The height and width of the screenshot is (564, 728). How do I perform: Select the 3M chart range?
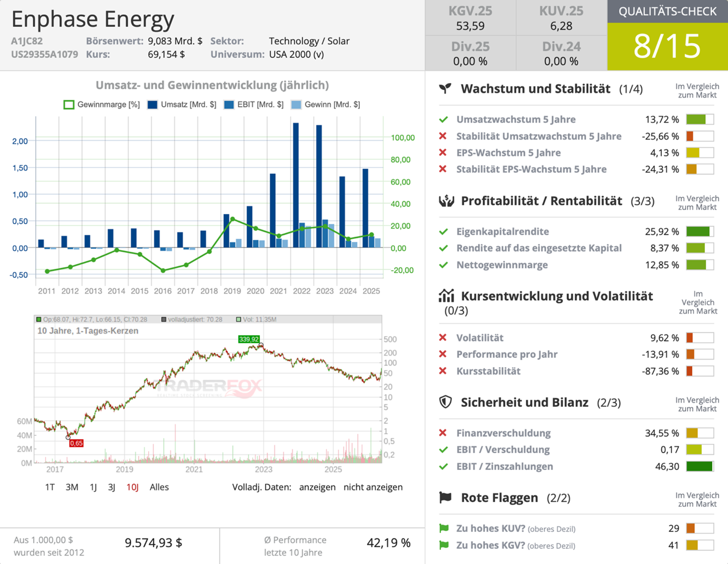point(72,487)
